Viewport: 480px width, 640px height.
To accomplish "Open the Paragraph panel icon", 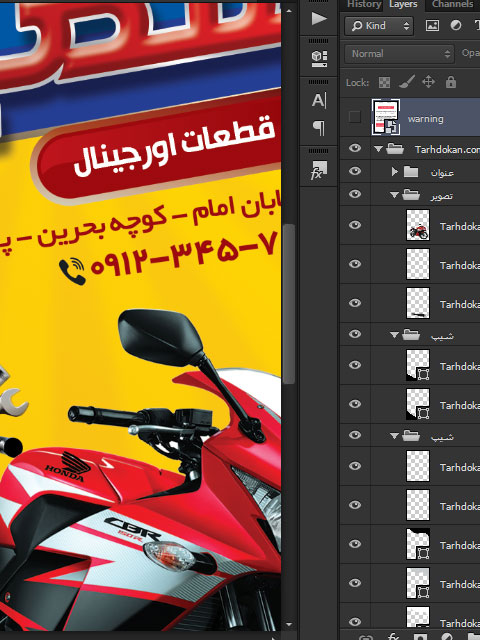I will [x=319, y=128].
